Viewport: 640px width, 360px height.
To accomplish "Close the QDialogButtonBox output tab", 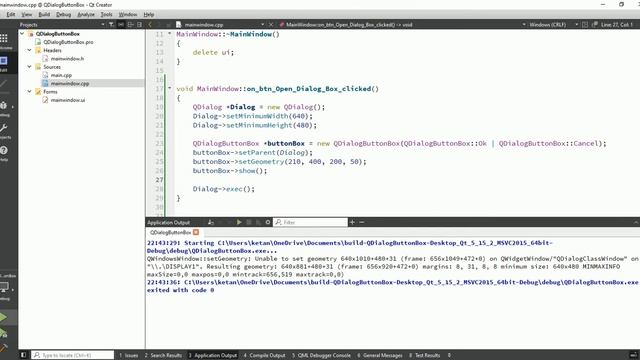I will pyautogui.click(x=196, y=232).
